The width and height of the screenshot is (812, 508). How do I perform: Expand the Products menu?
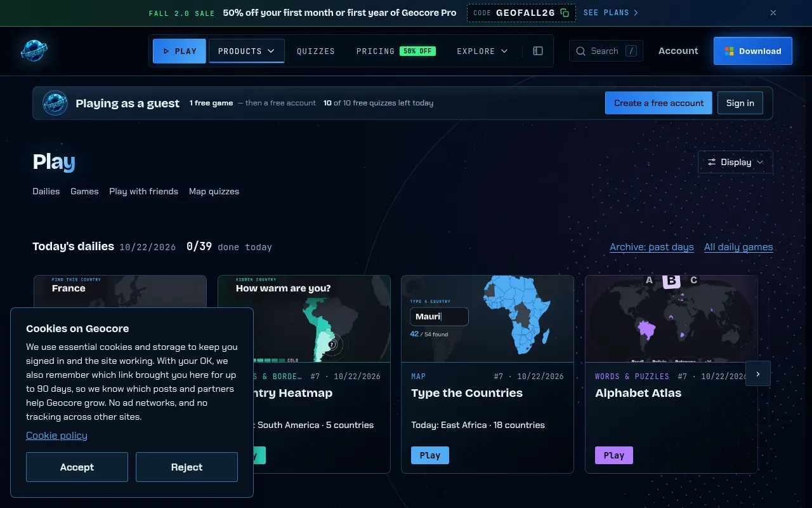point(247,51)
